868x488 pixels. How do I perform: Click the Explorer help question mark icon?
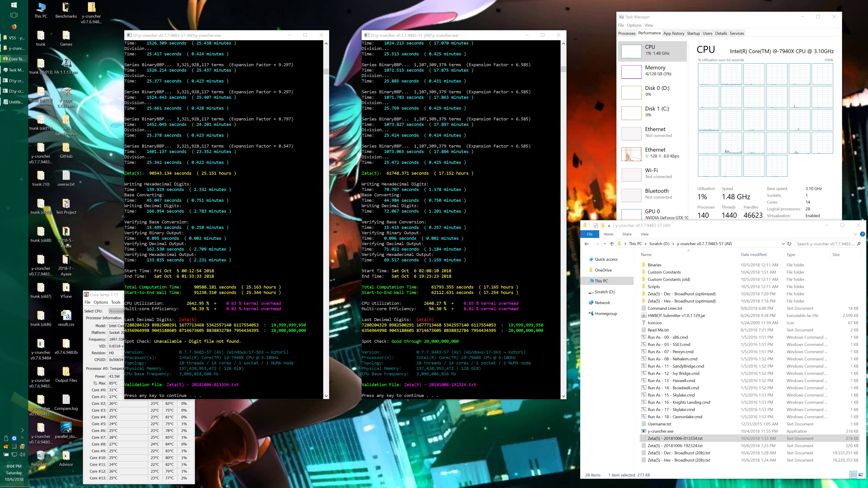click(862, 234)
